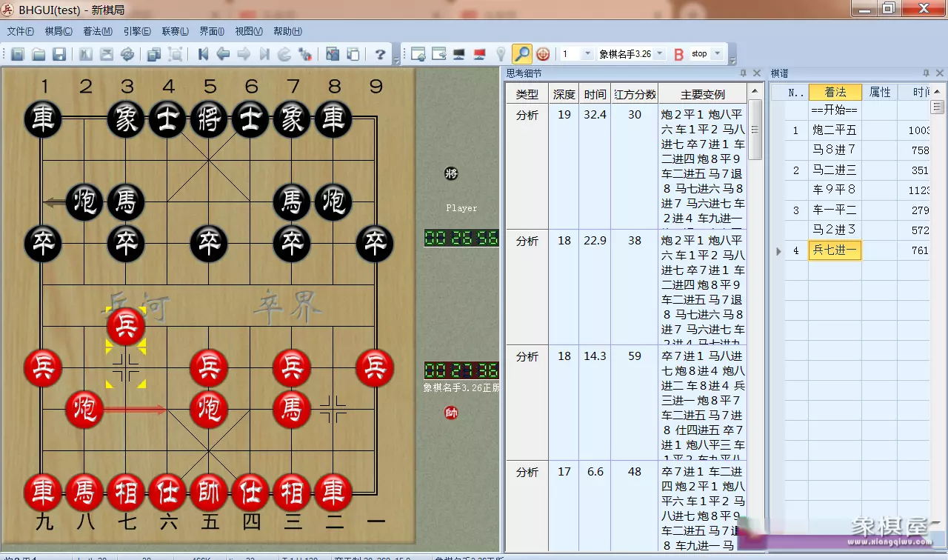The width and height of the screenshot is (948, 560).
Task: Click the red monitor icon in toolbar
Action: (479, 54)
